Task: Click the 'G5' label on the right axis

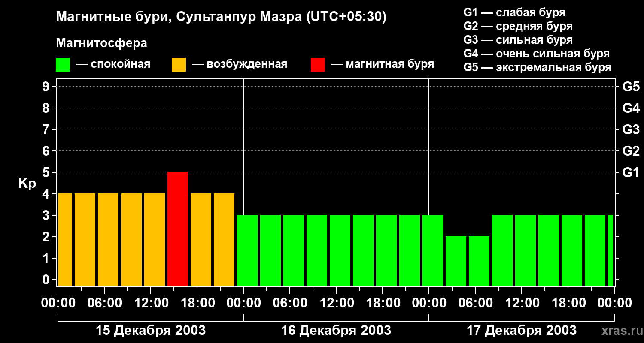Action: [x=631, y=87]
